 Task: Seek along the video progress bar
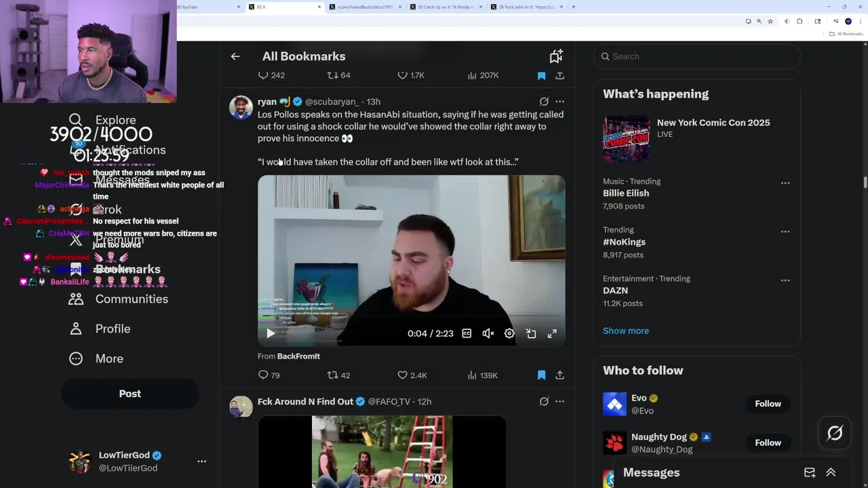411,317
